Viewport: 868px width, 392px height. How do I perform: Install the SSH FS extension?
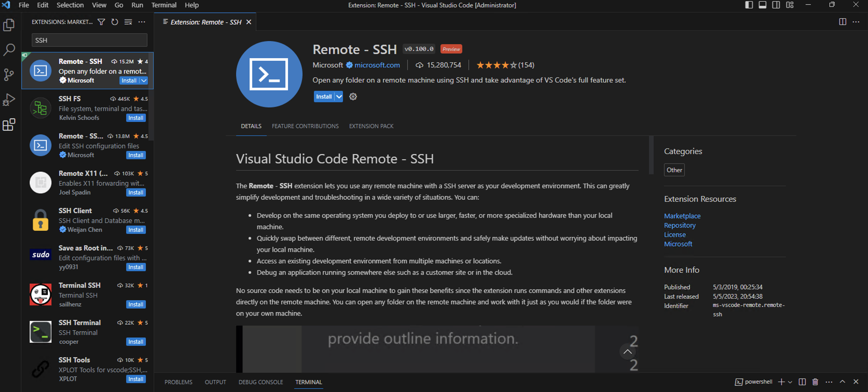pos(135,118)
